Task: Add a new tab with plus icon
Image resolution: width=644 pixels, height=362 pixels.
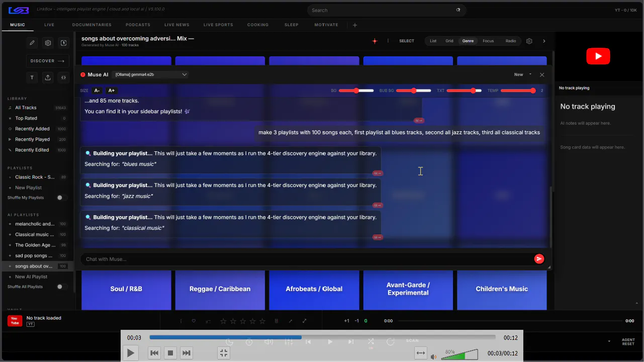Action: (355, 25)
